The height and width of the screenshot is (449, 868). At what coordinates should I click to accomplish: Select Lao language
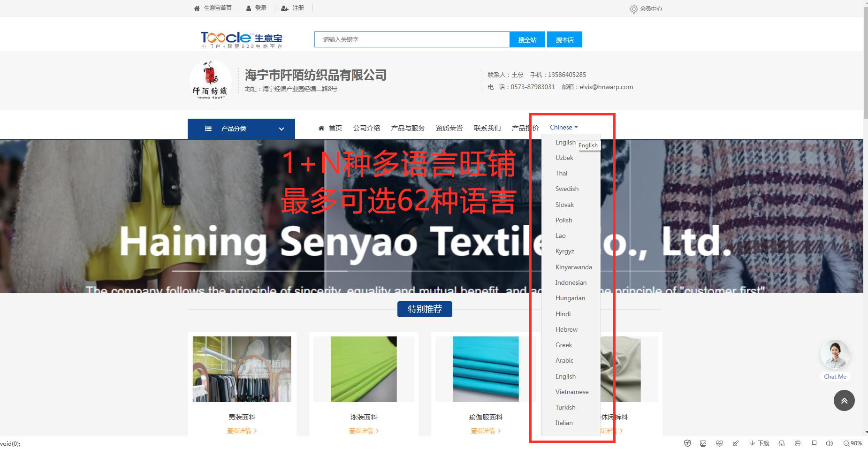point(560,236)
